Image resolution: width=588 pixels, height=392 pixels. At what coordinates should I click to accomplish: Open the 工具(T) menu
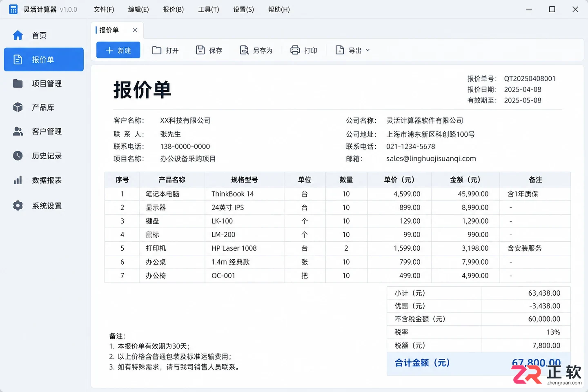tap(208, 9)
